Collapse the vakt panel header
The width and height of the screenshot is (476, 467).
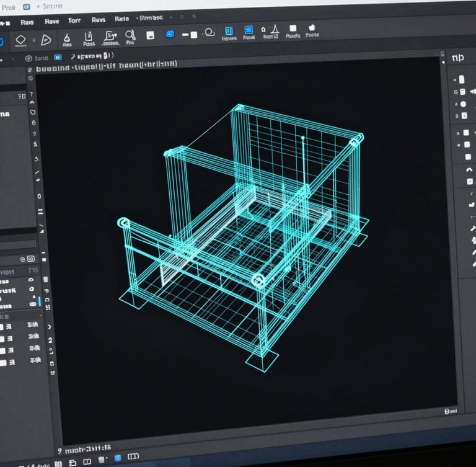[19, 271]
